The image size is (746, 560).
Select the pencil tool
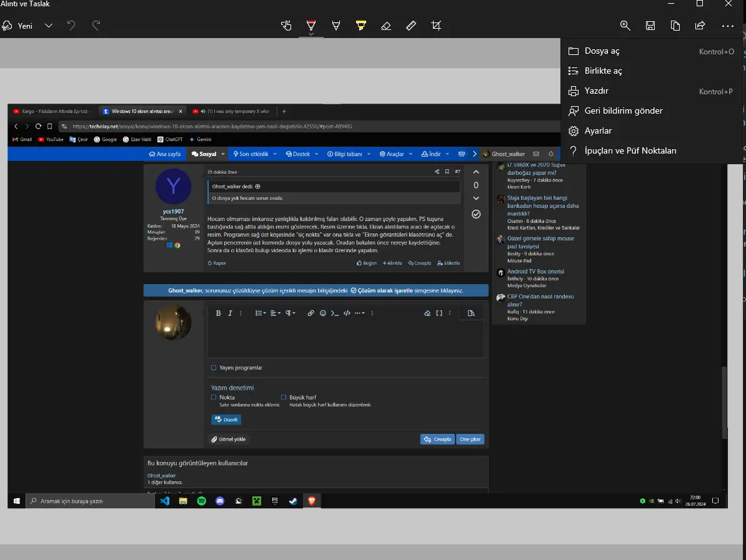336,26
